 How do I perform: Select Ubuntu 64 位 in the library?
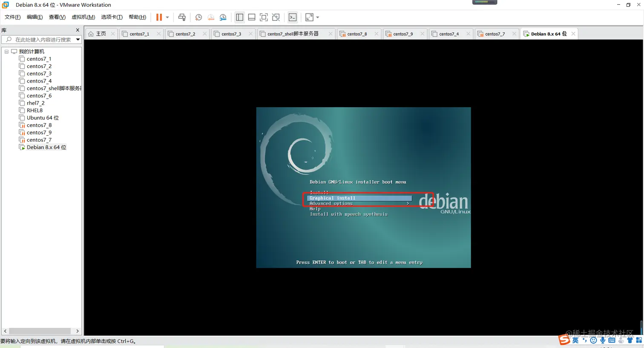[43, 118]
